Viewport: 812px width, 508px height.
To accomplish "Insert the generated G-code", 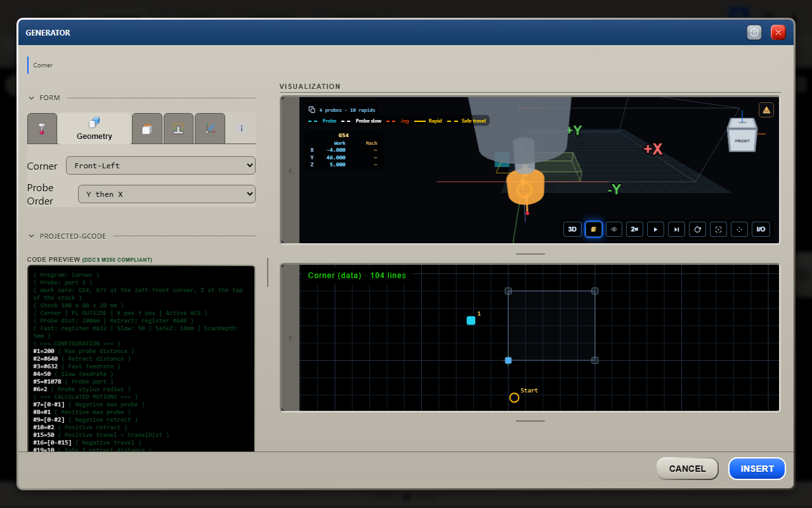I will pyautogui.click(x=757, y=469).
